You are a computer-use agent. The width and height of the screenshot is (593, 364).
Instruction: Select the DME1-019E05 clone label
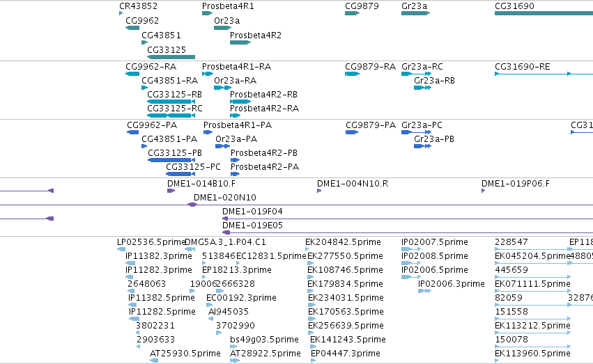[253, 225]
